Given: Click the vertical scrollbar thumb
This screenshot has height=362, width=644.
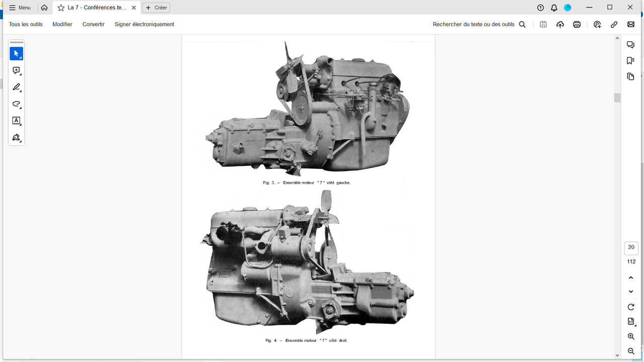Looking at the screenshot, I should tap(617, 98).
